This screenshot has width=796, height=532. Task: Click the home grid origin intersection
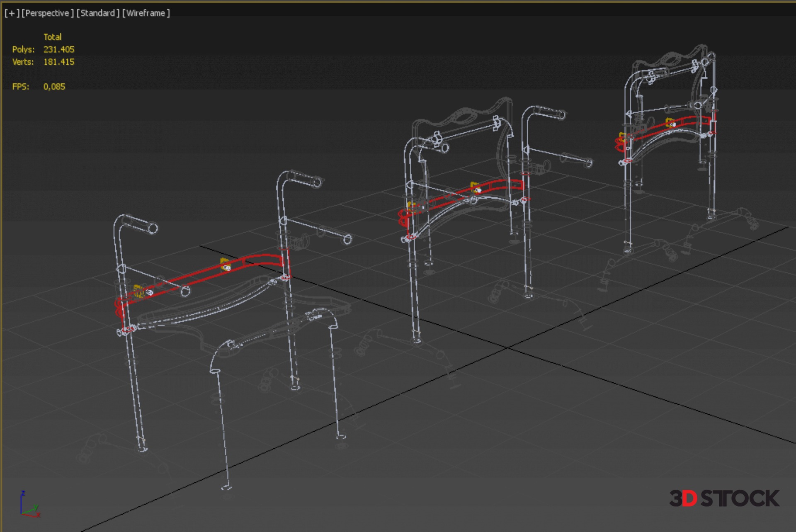point(508,348)
